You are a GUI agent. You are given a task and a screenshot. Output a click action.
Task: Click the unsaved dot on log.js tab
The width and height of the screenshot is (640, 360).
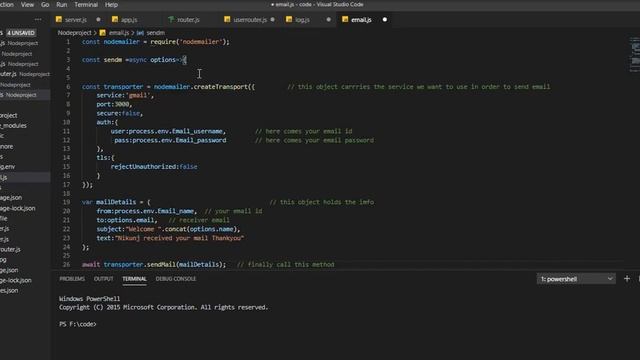coord(329,20)
